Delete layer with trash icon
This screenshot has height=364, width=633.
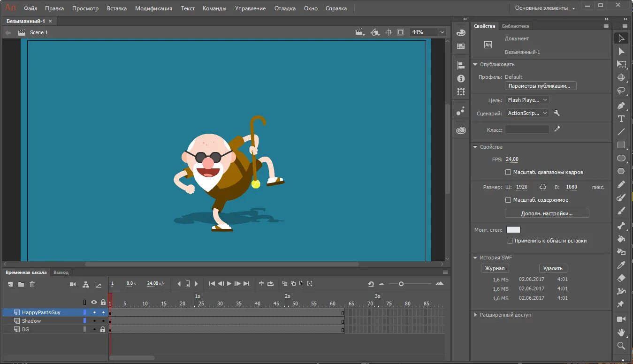point(32,284)
